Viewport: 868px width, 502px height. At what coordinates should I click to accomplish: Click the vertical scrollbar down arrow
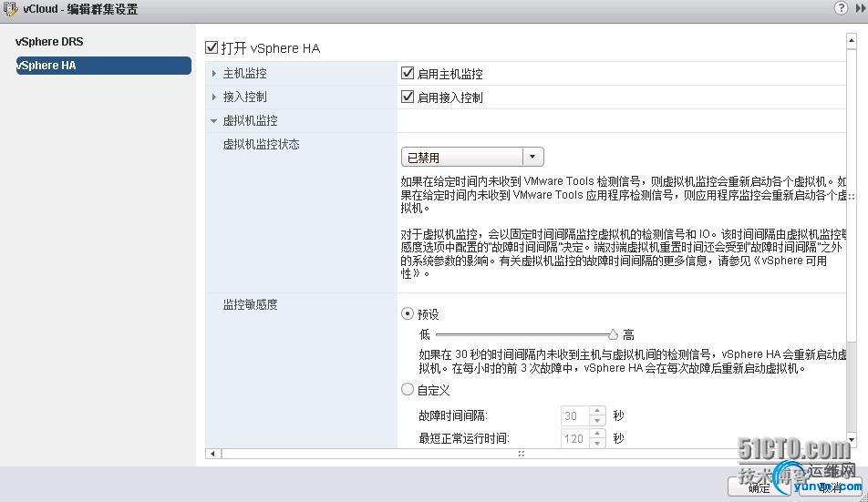(x=852, y=439)
